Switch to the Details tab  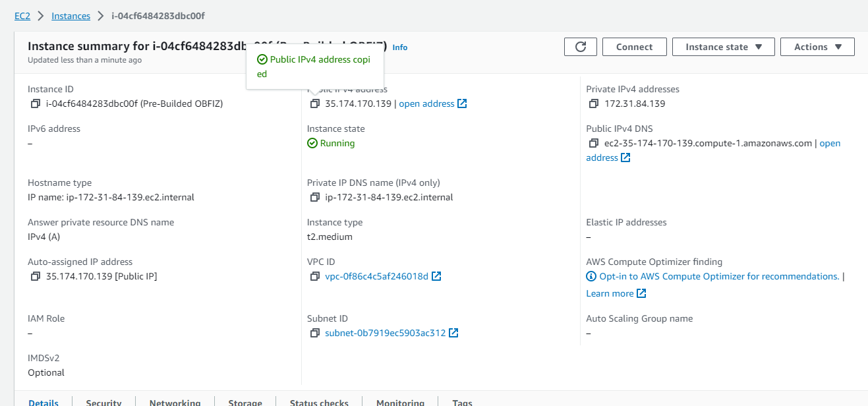43,402
